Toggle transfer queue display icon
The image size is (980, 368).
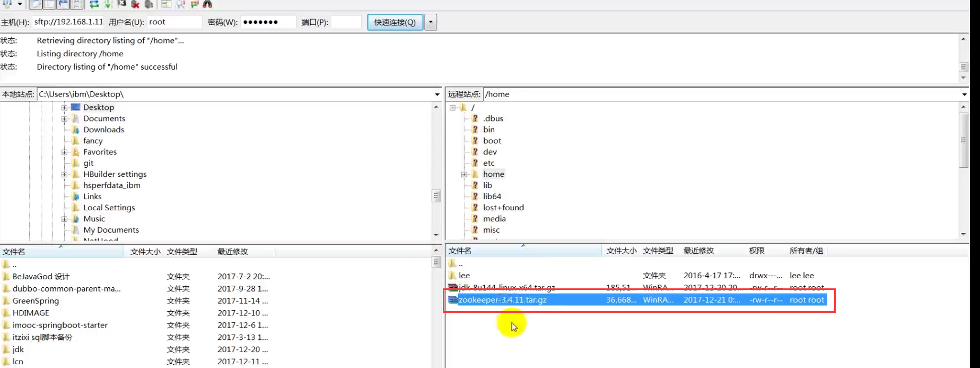77,4
